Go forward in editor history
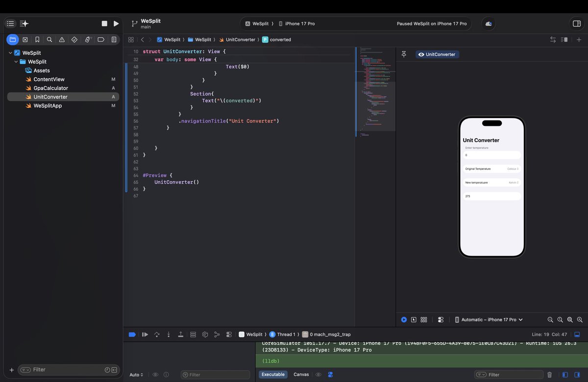 [x=149, y=40]
